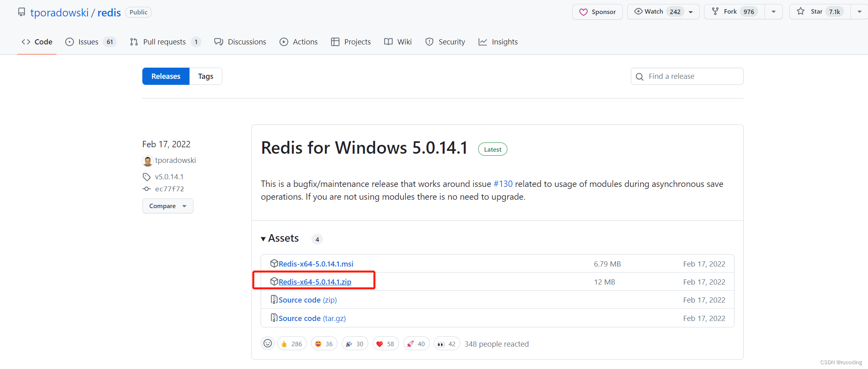Fork the repository with the Fork button
Image resolution: width=868 pixels, height=369 pixels.
tap(734, 12)
